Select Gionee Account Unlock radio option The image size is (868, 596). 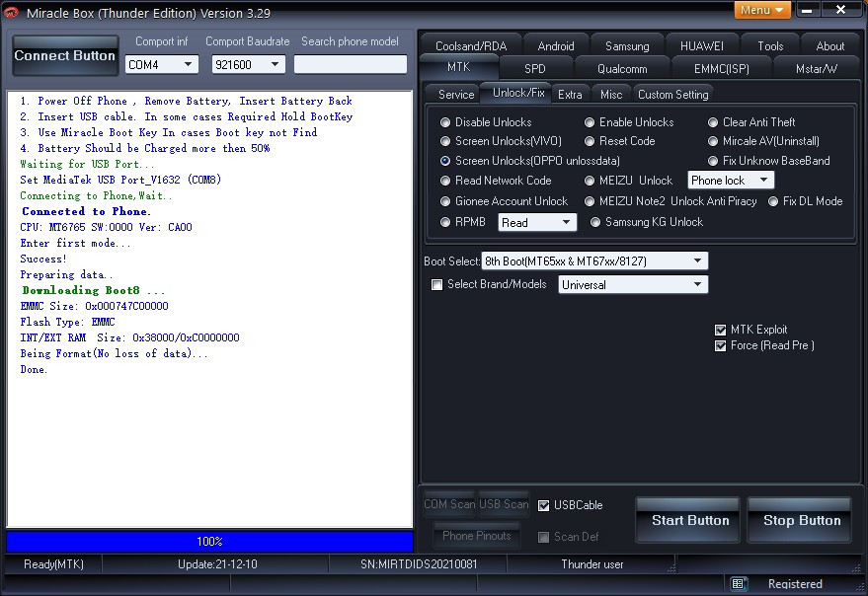click(x=445, y=201)
